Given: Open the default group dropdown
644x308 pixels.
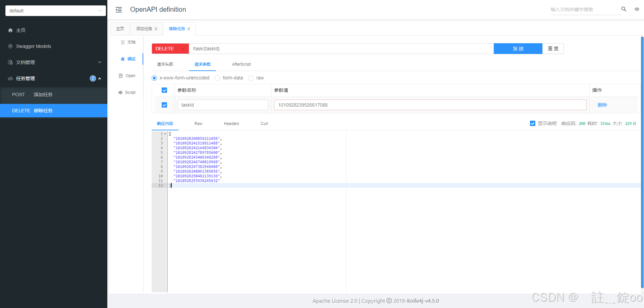Looking at the screenshot, I should click(56, 11).
